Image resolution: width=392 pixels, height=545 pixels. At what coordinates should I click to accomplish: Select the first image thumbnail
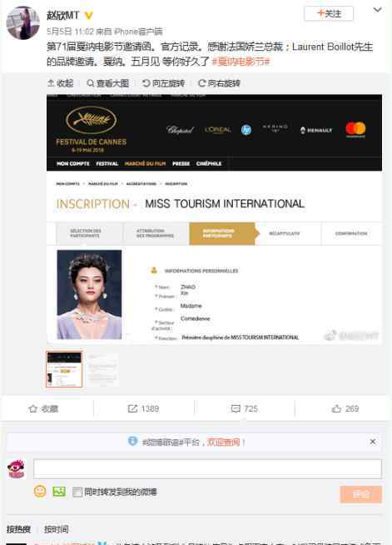tap(64, 369)
